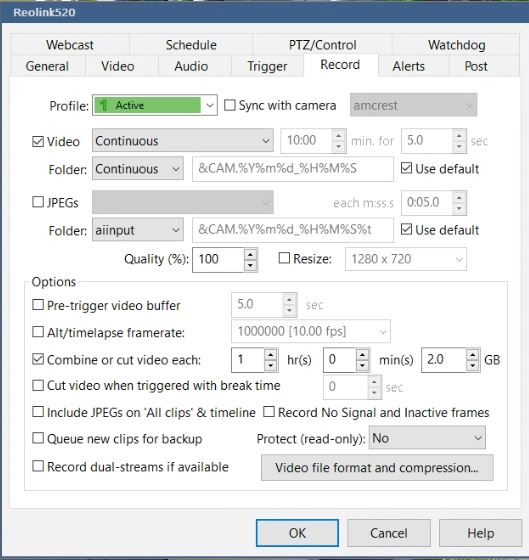This screenshot has width=529, height=560.
Task: Increase the GB file size limit arrow
Action: click(473, 355)
